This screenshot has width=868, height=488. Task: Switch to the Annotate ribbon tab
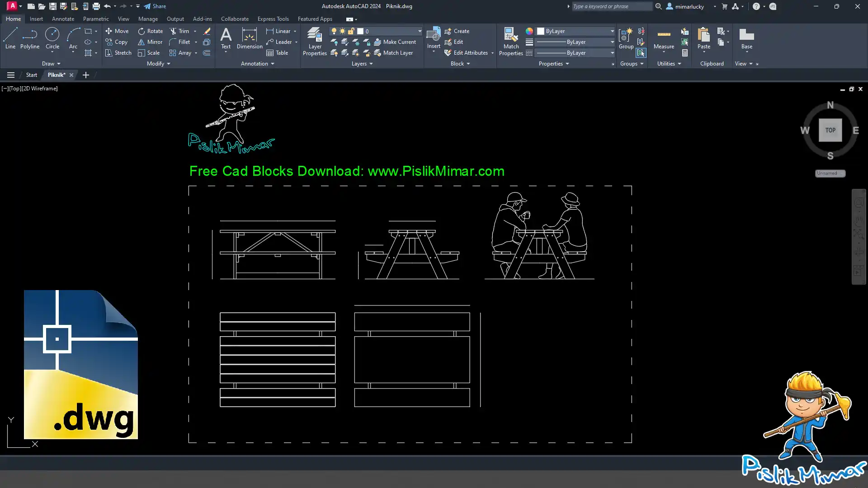click(63, 19)
